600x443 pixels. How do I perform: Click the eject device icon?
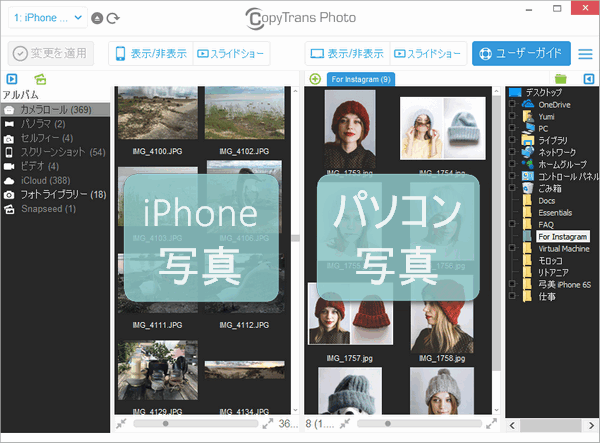coord(97,18)
